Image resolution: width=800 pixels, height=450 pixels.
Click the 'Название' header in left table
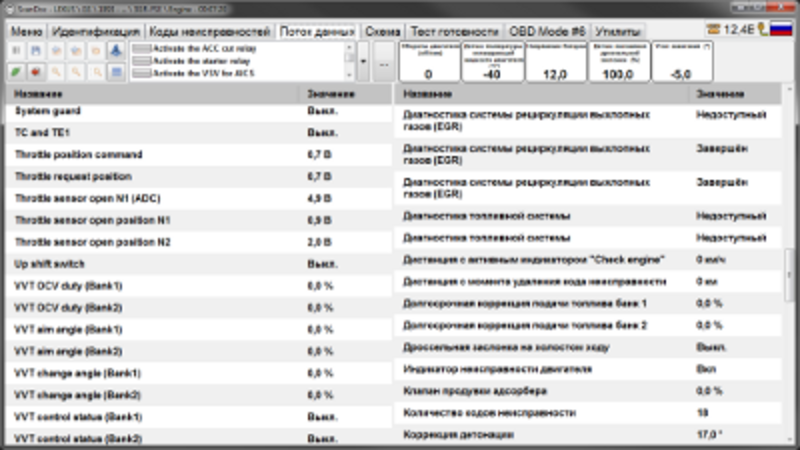click(150, 94)
